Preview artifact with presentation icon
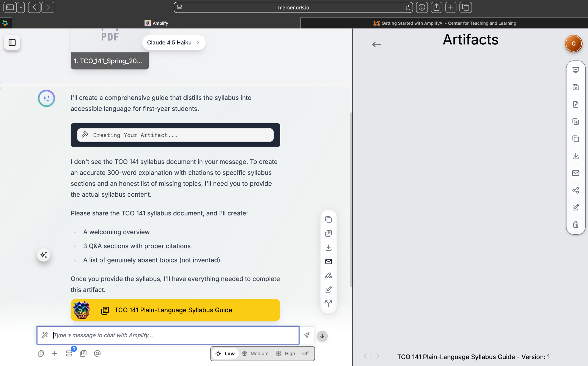 point(576,70)
